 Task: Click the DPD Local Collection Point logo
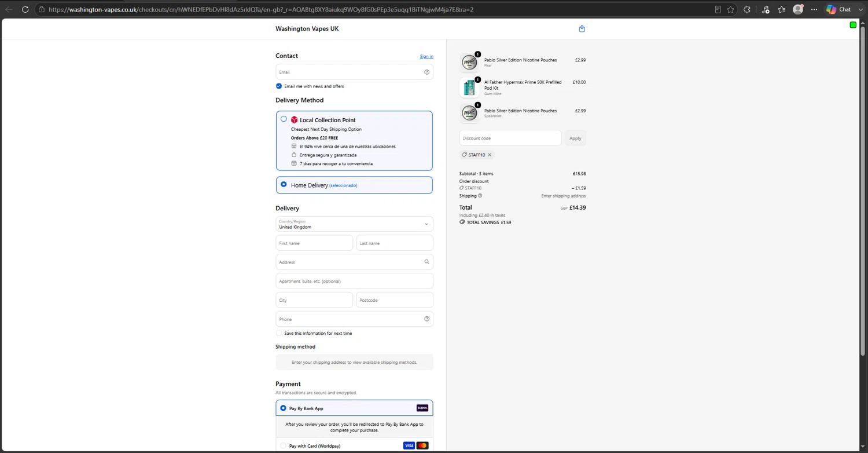point(294,120)
